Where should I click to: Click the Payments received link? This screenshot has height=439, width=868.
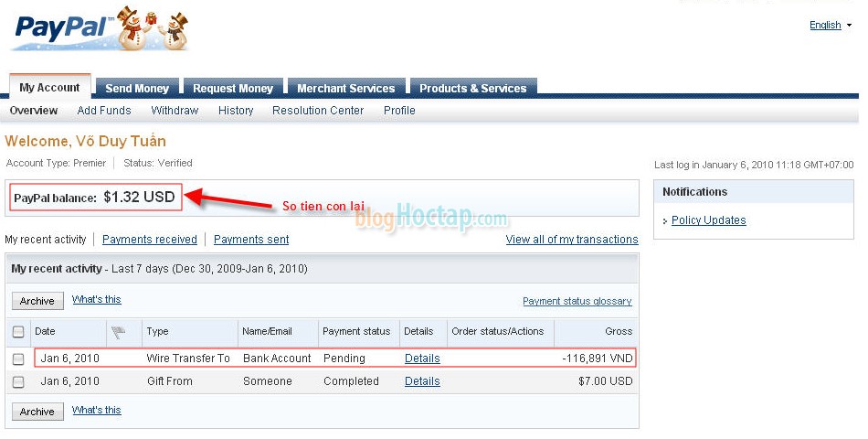(x=150, y=240)
